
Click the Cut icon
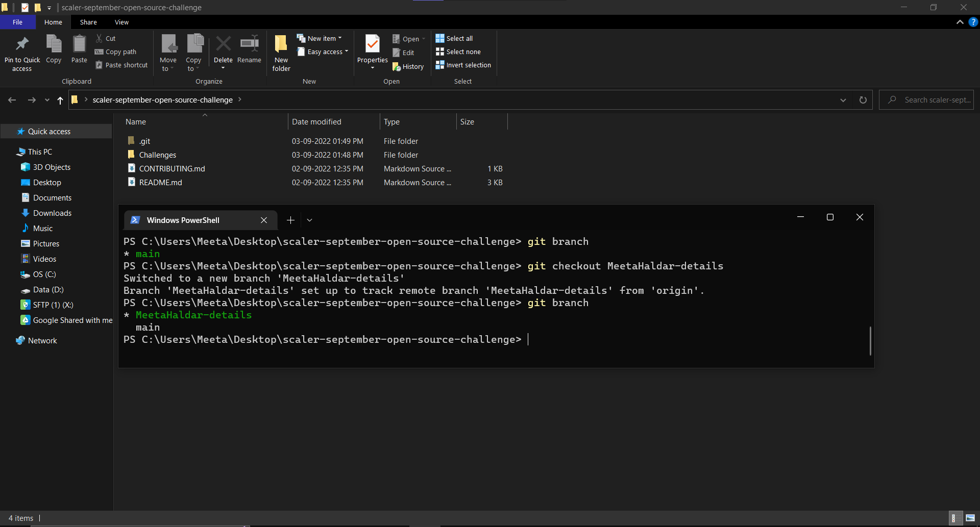coord(99,38)
